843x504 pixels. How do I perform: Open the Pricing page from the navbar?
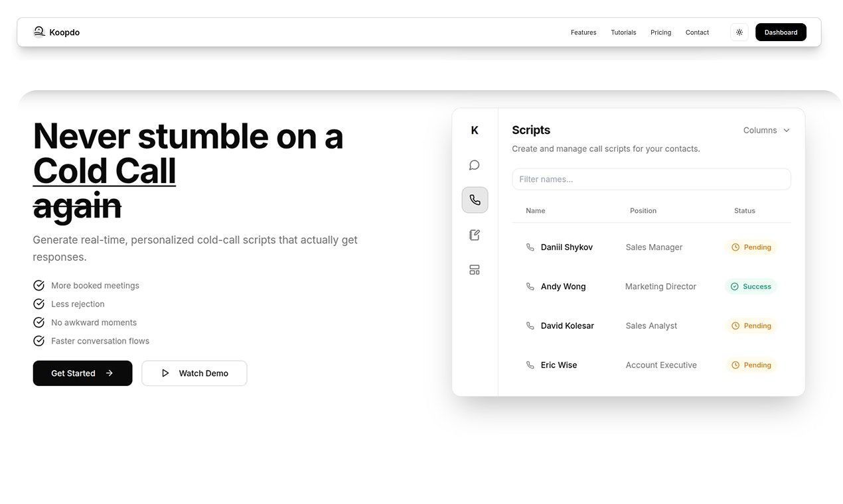pyautogui.click(x=660, y=32)
